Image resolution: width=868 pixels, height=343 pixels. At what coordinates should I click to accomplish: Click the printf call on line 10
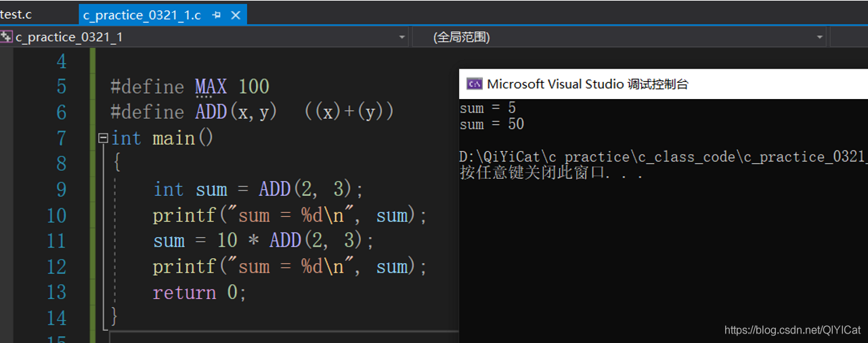(290, 216)
